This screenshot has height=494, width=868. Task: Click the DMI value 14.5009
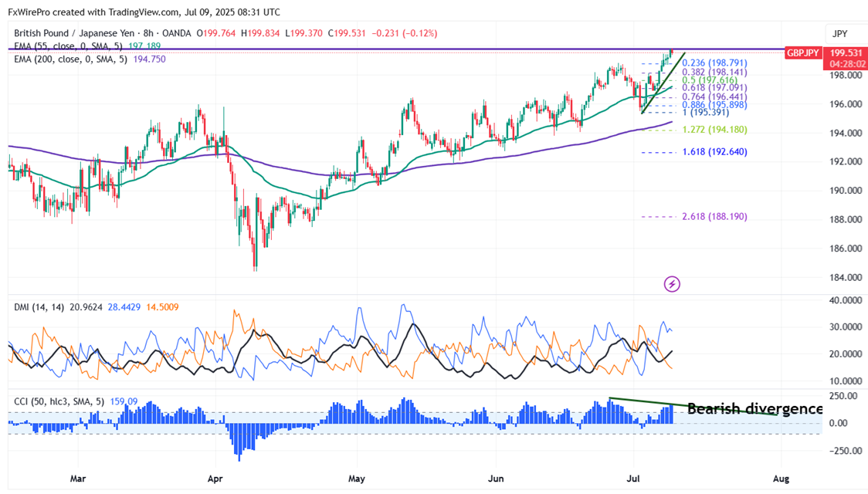(162, 307)
